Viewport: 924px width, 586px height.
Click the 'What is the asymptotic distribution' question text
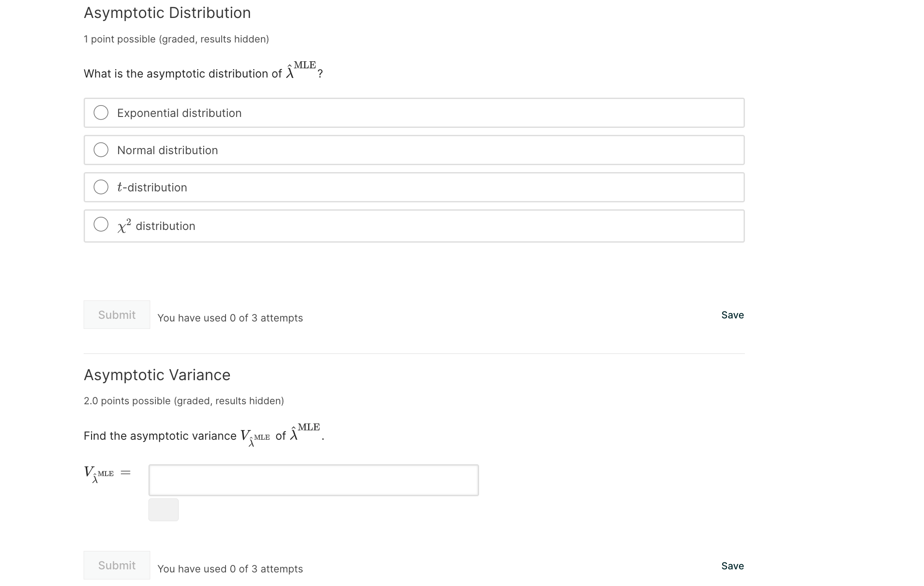click(x=183, y=74)
